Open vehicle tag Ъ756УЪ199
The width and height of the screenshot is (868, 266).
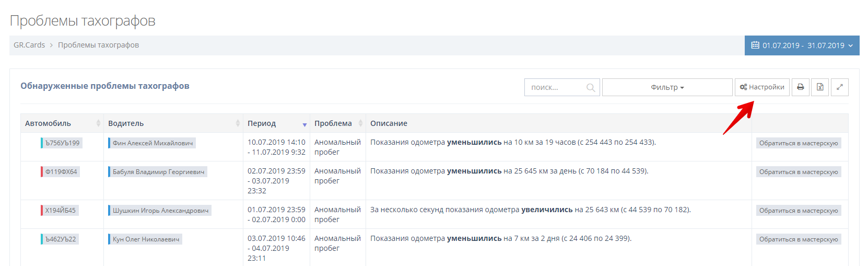tap(62, 143)
